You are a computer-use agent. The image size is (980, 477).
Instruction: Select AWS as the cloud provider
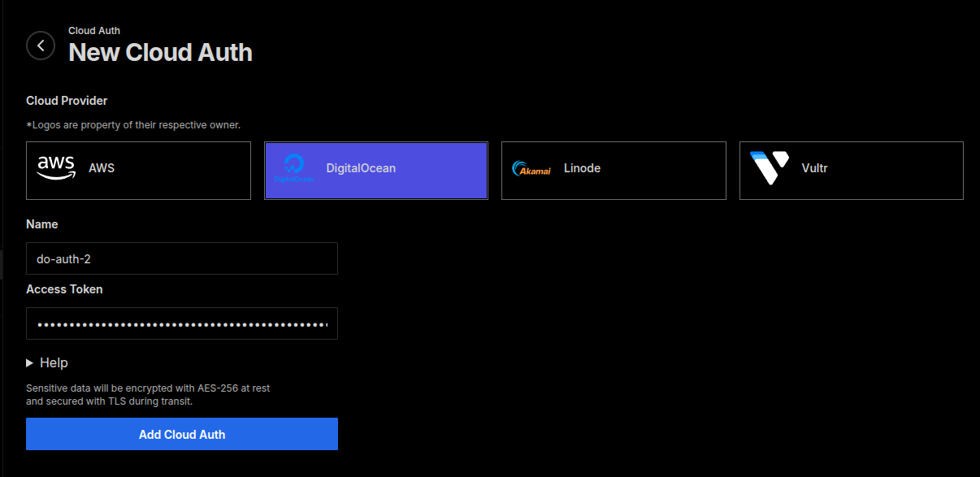coord(138,171)
